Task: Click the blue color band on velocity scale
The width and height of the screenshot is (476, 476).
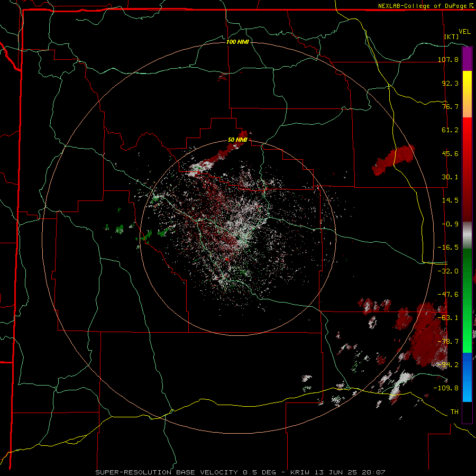Action: (467, 377)
